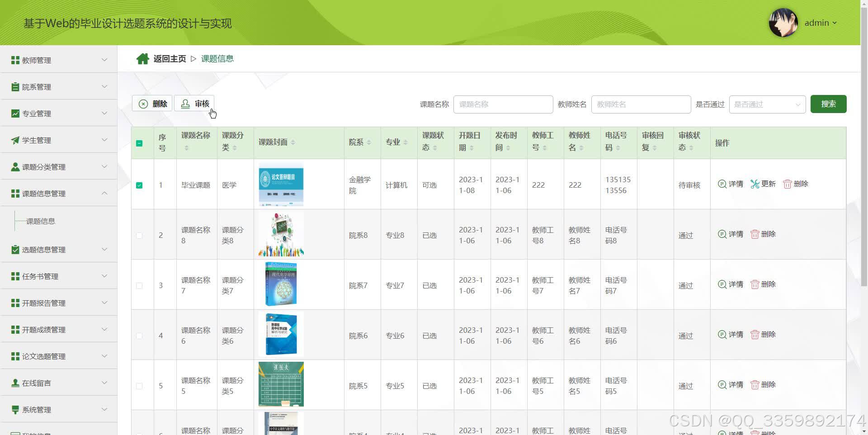Click the admin avatar picture
The image size is (868, 435).
[783, 23]
